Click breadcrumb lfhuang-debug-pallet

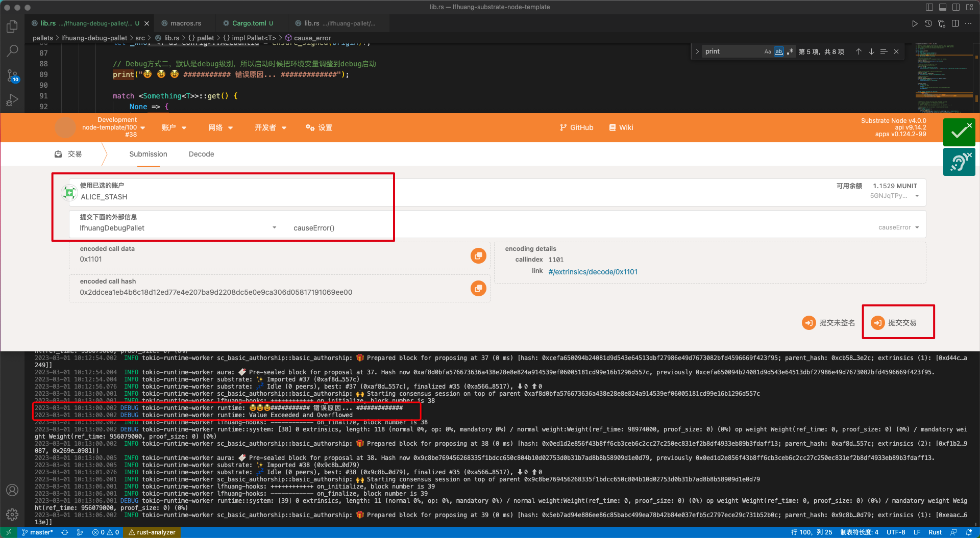click(x=94, y=38)
